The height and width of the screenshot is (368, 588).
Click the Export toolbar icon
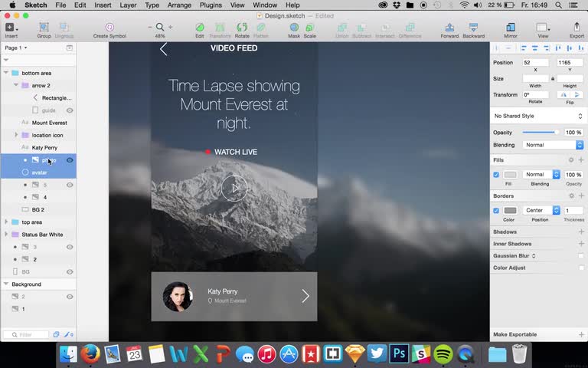[577, 27]
